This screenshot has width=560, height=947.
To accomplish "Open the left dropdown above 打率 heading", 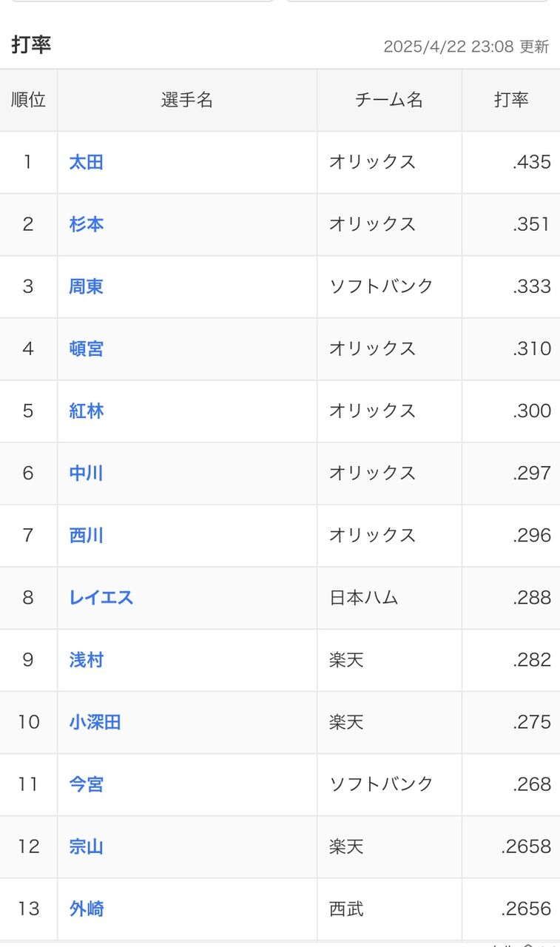I will click(x=143, y=1).
